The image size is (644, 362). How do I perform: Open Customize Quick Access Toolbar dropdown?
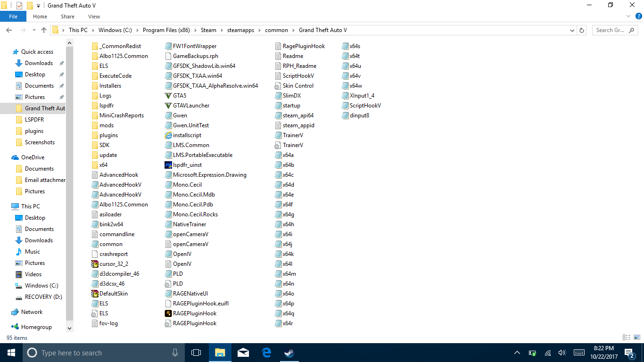point(38,6)
